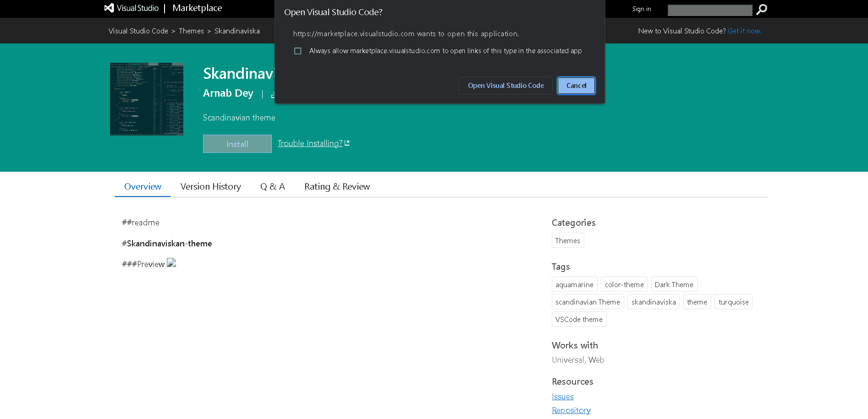Click the theme tag
The image size is (868, 419).
[x=697, y=302]
